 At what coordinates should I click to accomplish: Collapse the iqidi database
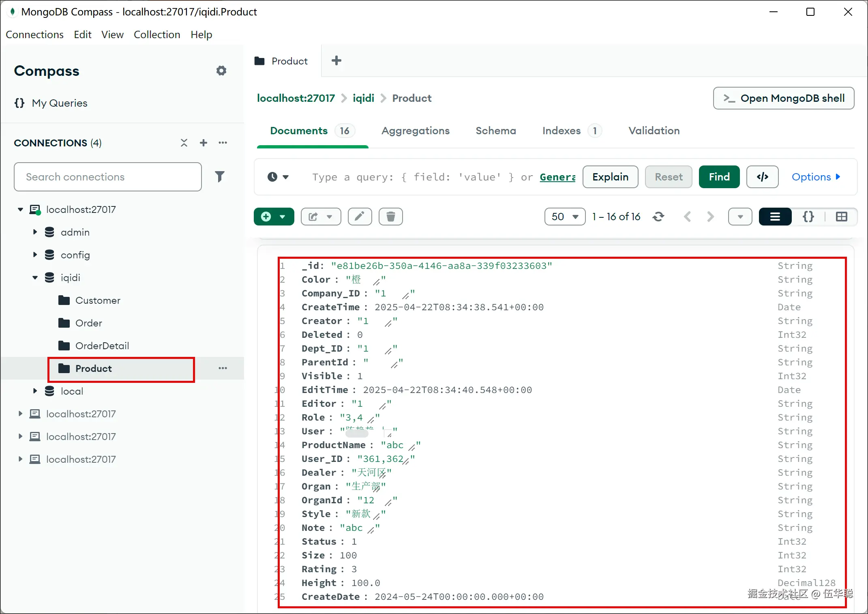[35, 278]
